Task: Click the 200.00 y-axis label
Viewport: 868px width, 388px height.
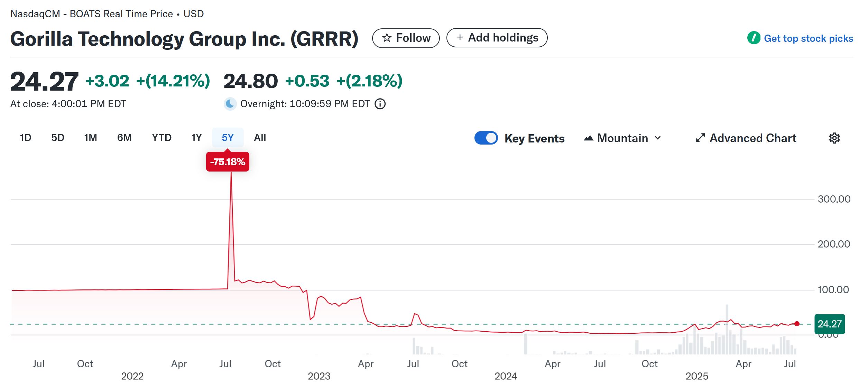Action: pos(834,244)
